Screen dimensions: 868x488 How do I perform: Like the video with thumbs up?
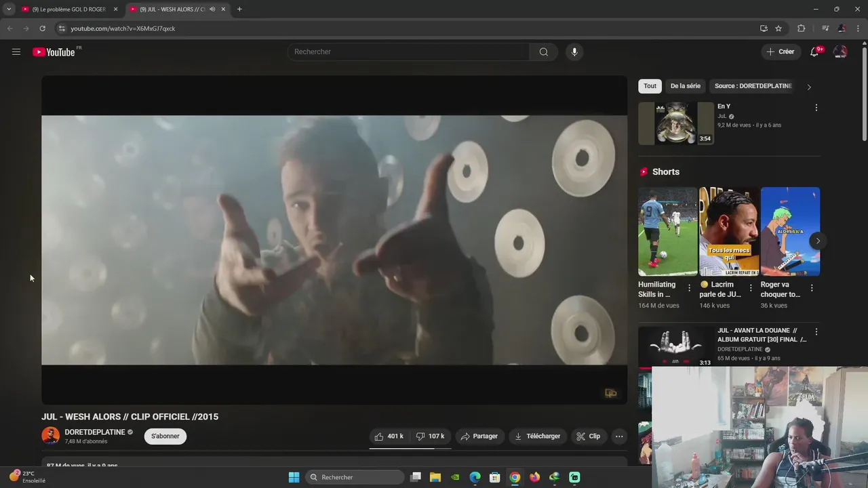[389, 436]
